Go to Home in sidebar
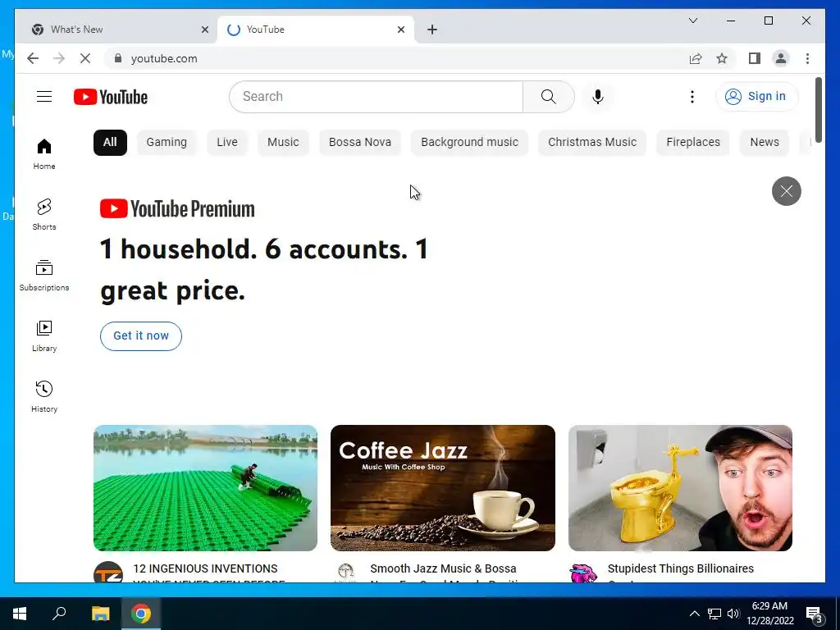840x630 pixels. click(44, 154)
